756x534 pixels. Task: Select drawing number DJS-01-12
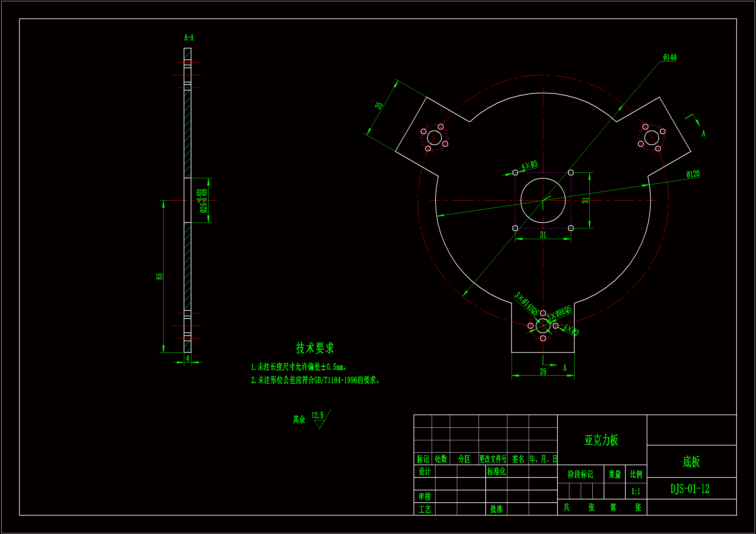[x=690, y=489]
